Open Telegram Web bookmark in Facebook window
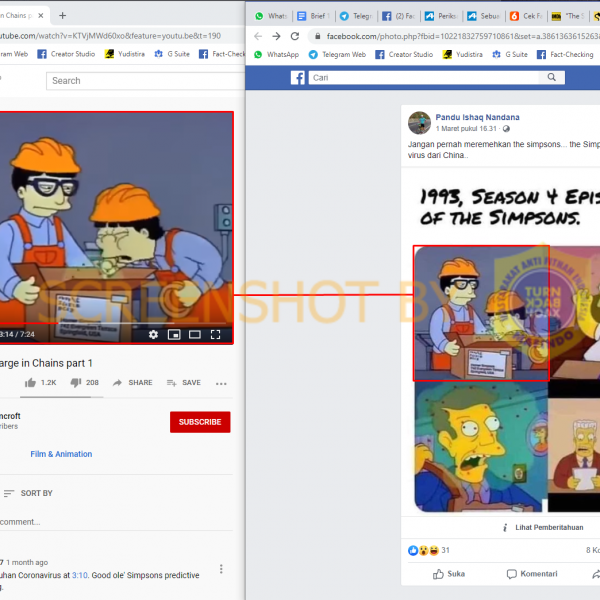 click(x=337, y=54)
